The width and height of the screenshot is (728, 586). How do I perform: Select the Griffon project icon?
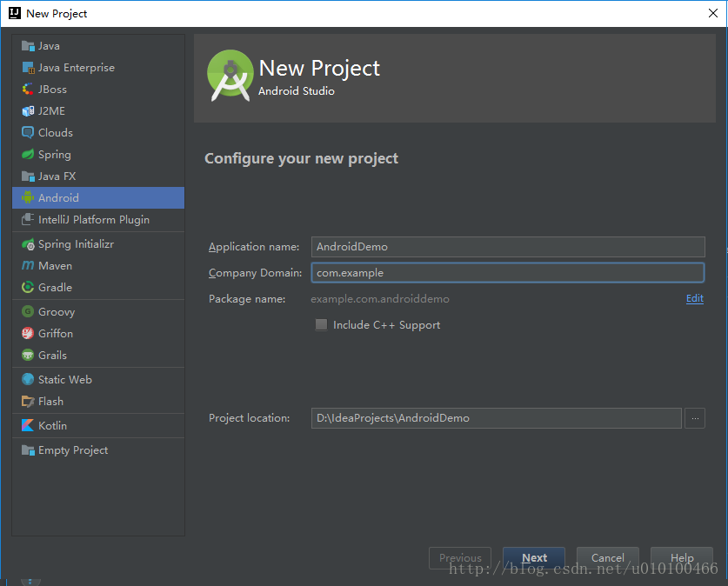pos(28,334)
